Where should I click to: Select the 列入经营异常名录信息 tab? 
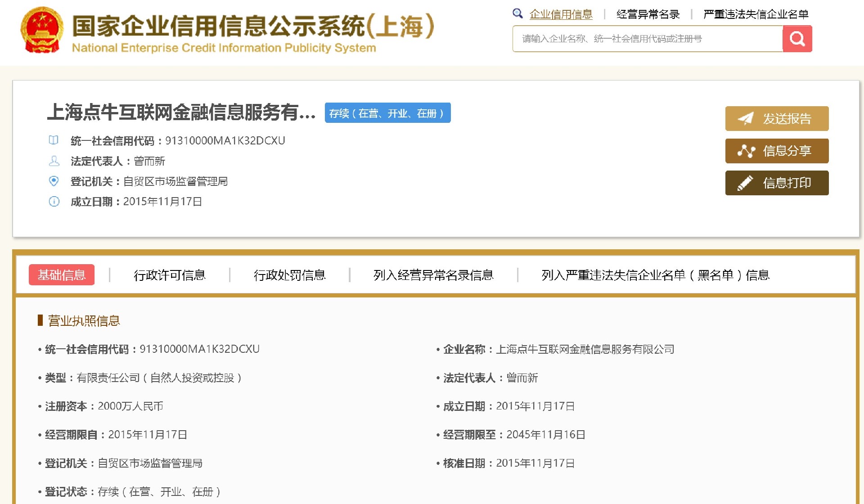[433, 275]
